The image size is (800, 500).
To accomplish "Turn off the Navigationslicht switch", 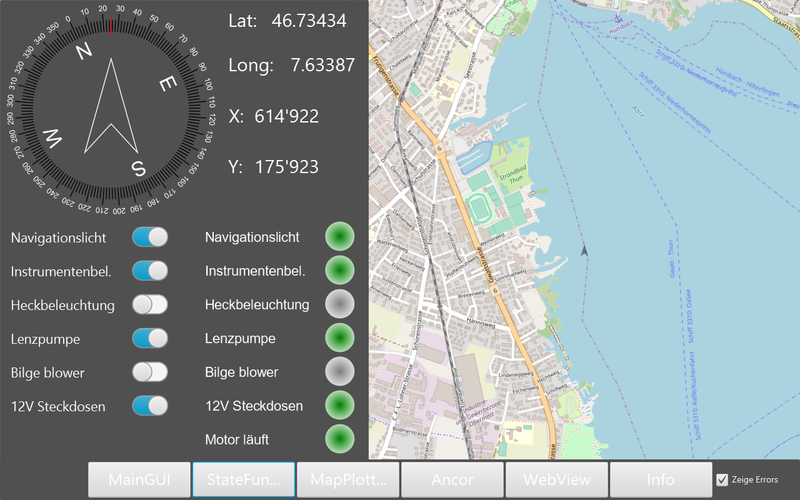I will coord(150,237).
